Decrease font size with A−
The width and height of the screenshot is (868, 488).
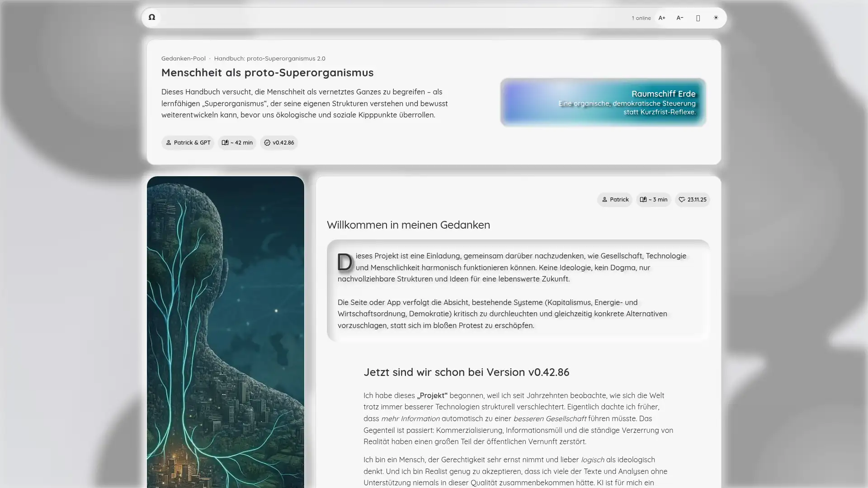pyautogui.click(x=680, y=18)
